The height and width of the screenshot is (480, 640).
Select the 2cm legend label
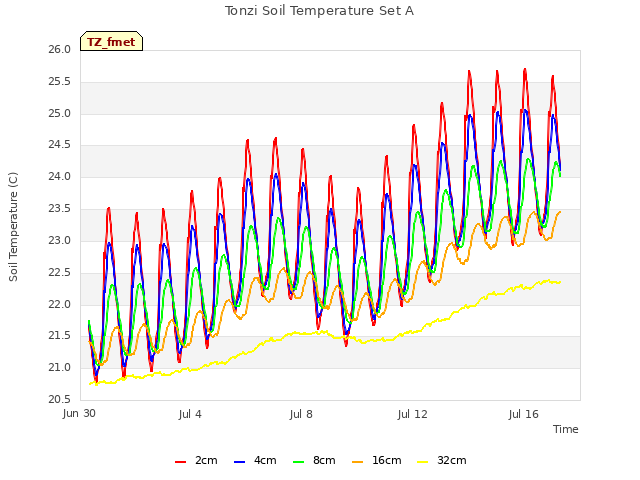click(x=206, y=460)
